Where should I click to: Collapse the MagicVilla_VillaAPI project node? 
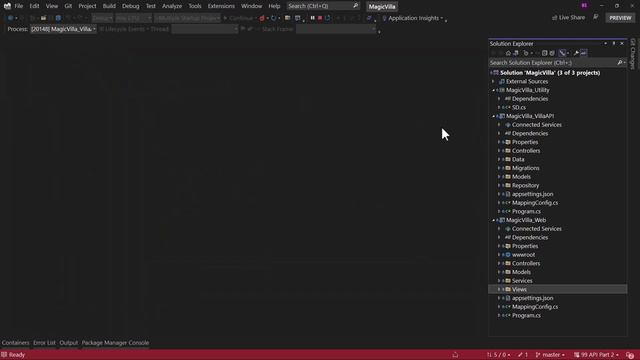coord(493,116)
